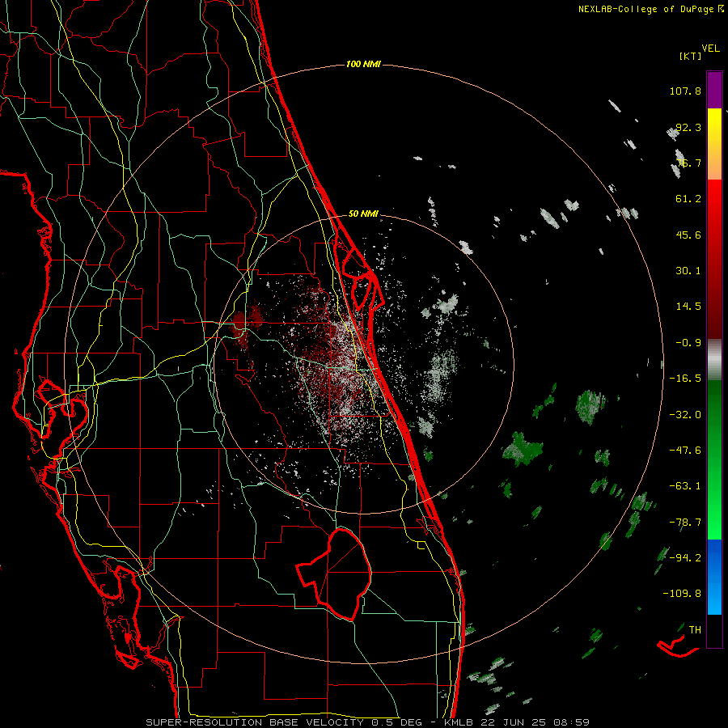The width and height of the screenshot is (728, 728).
Task: Select the 61.2 legend value
Action: (688, 199)
